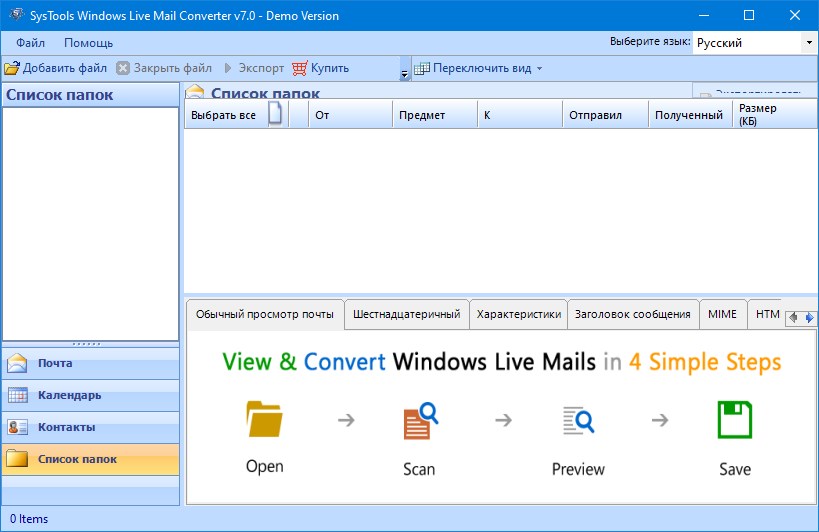Select Календарь in the navigation pane
Viewport: 819px width, 532px height.
(91, 395)
